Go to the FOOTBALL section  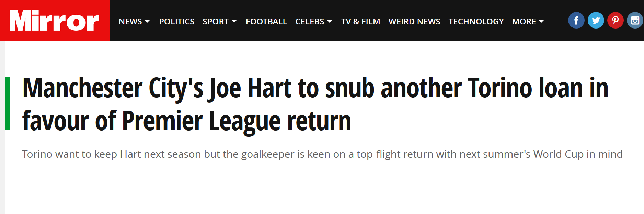266,22
